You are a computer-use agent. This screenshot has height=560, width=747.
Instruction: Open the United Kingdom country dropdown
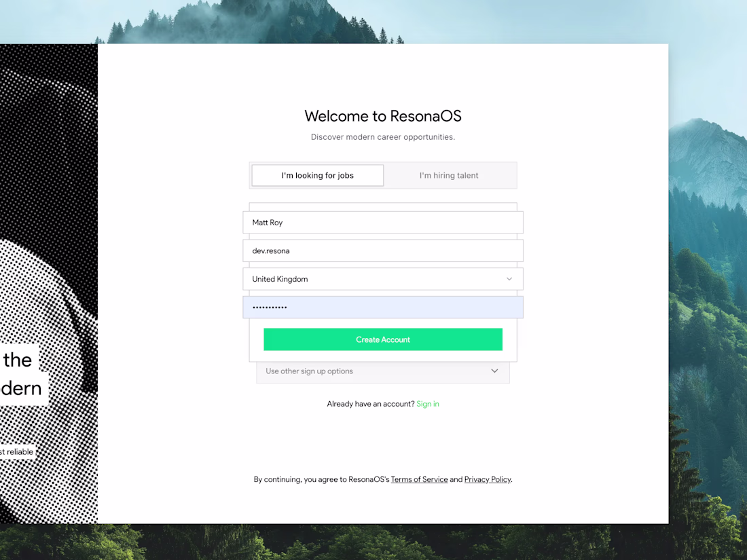[383, 279]
